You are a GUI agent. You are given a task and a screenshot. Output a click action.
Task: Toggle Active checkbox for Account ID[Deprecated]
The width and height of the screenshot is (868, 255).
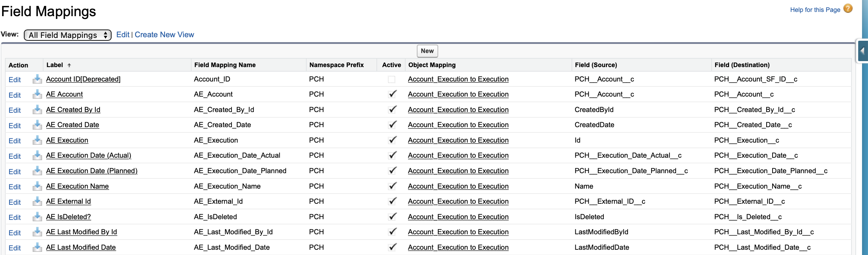pos(392,79)
